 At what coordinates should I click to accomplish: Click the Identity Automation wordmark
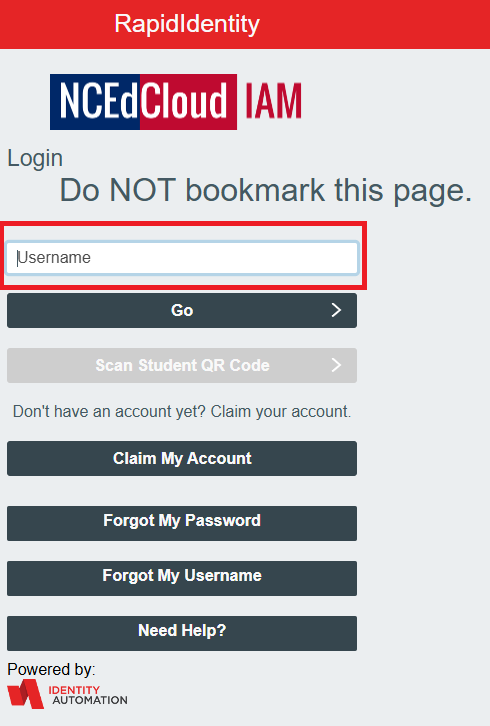pos(88,695)
